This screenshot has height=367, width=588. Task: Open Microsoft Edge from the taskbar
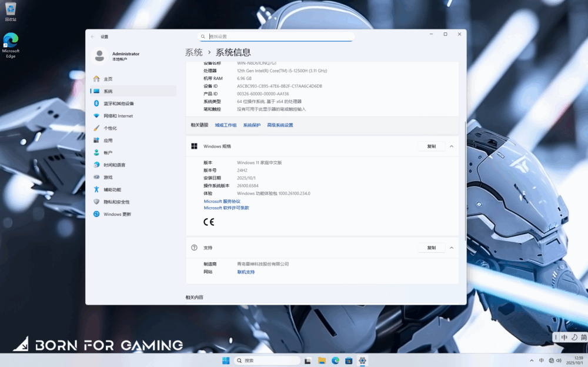335,361
